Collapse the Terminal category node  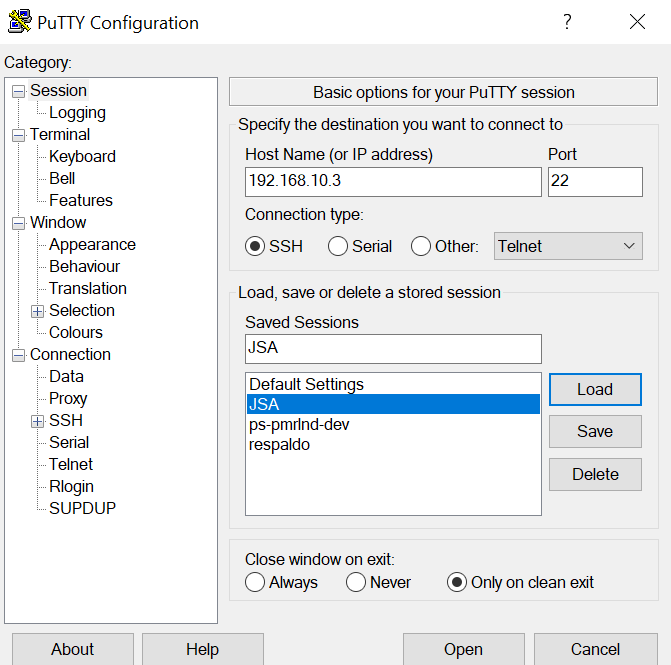[18, 135]
